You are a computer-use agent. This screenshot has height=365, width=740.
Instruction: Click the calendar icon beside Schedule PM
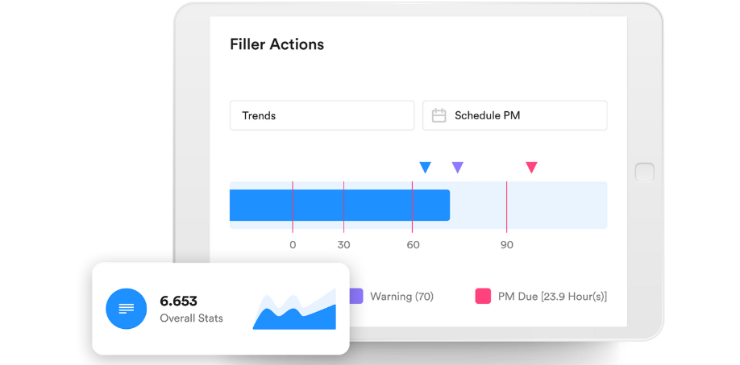coord(439,115)
